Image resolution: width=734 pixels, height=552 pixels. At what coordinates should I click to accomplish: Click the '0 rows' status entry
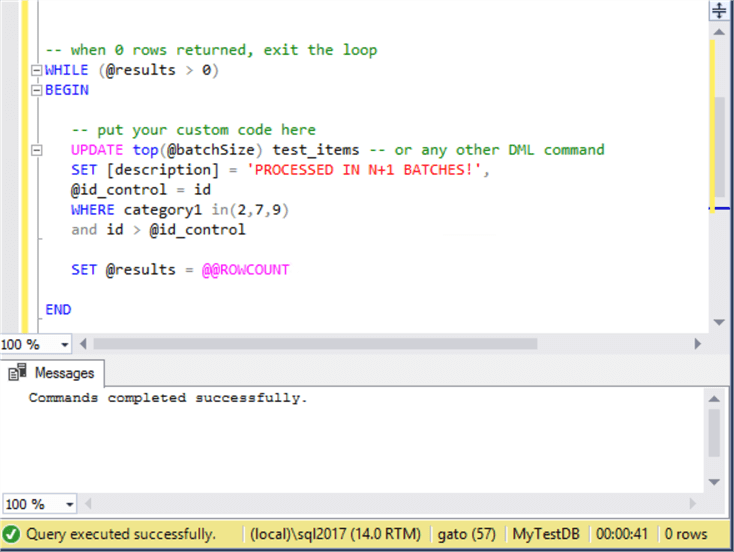686,534
